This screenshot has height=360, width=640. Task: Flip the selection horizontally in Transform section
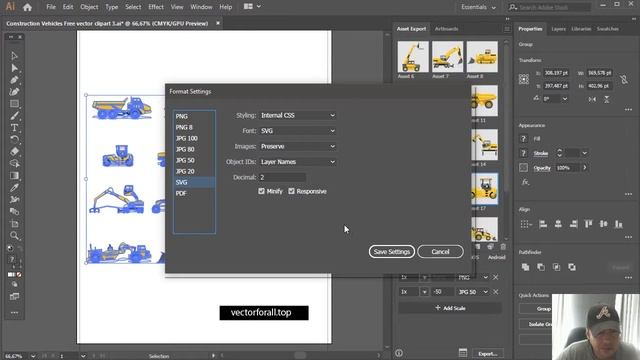[592, 99]
